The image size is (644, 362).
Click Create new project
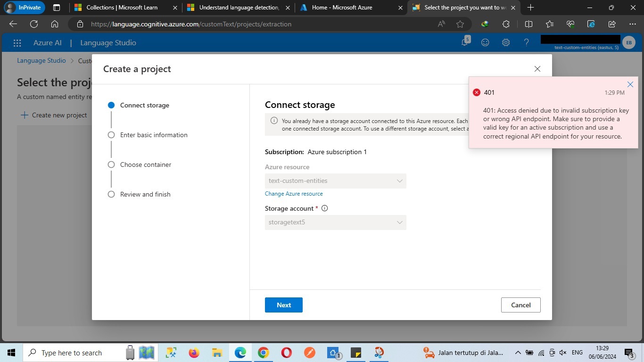(54, 115)
